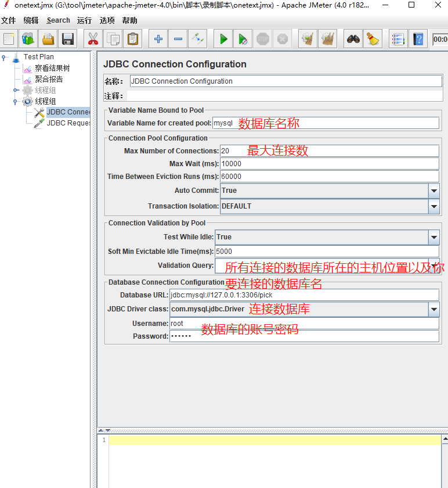Image resolution: width=448 pixels, height=488 pixels.
Task: Select 聚合报告 in the tree
Action: point(49,79)
